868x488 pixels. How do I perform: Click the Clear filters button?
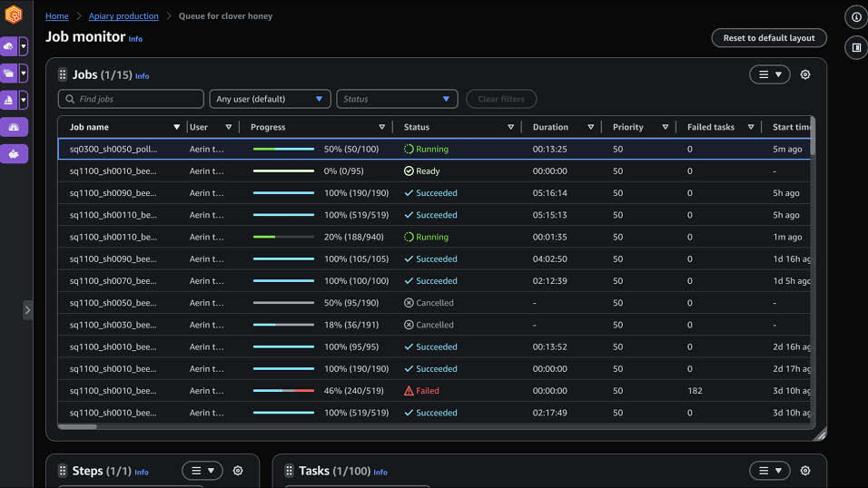pyautogui.click(x=501, y=99)
